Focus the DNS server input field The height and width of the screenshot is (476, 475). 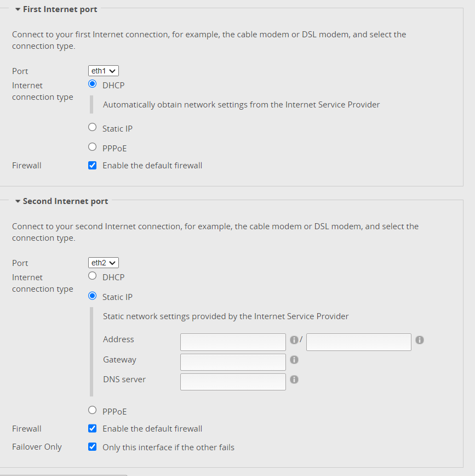(233, 382)
